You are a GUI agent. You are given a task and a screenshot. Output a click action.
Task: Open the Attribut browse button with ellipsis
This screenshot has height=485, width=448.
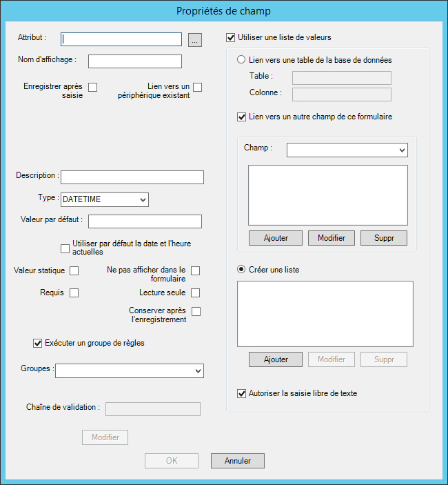tap(195, 40)
